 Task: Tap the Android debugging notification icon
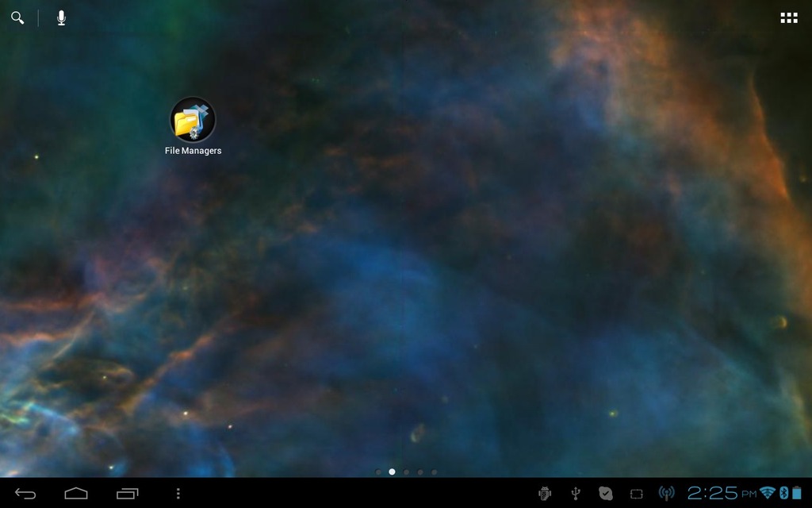(545, 494)
